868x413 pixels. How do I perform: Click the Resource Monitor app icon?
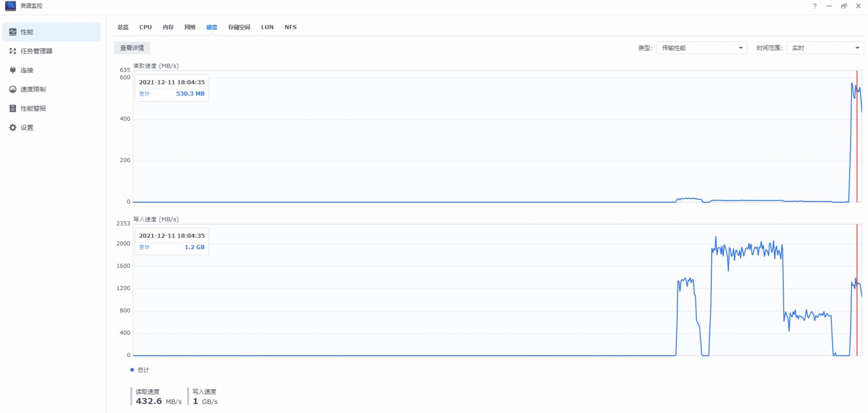coord(11,6)
